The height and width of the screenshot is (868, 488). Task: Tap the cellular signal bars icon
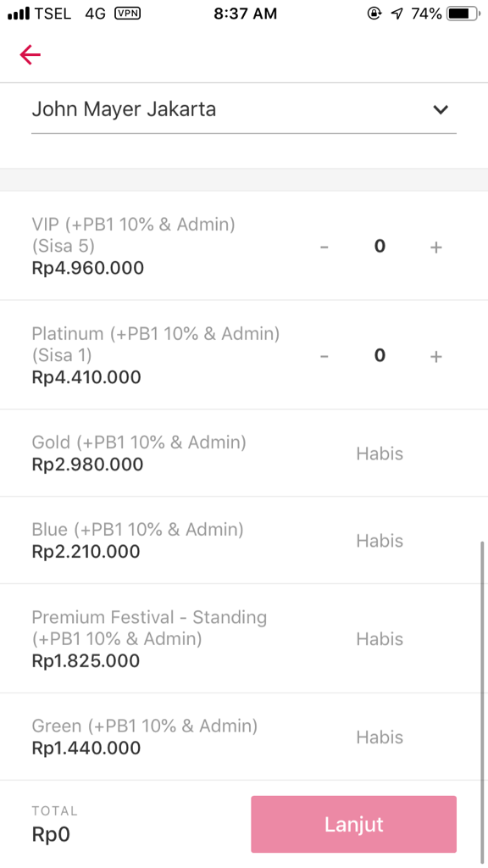[19, 14]
